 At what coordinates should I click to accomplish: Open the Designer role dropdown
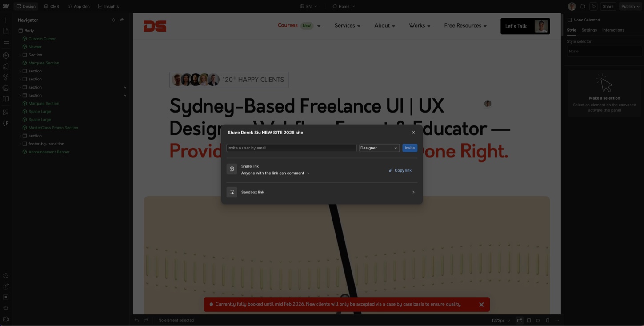(379, 148)
